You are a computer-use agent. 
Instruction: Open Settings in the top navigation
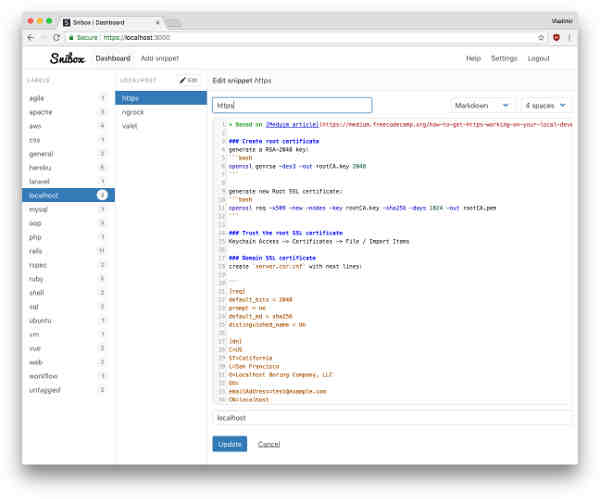tap(504, 59)
